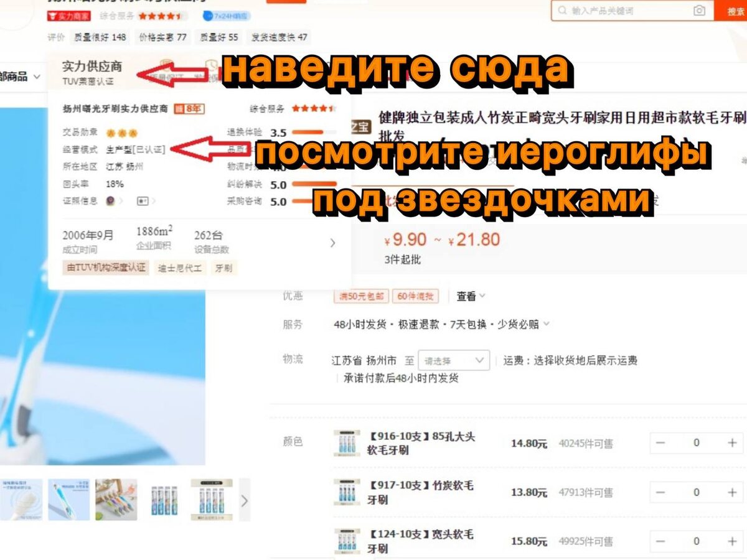Screen dimensions: 747x560
Task: Increase quantity for 124-10支 宽头软毛牙刷
Action: tap(732, 541)
